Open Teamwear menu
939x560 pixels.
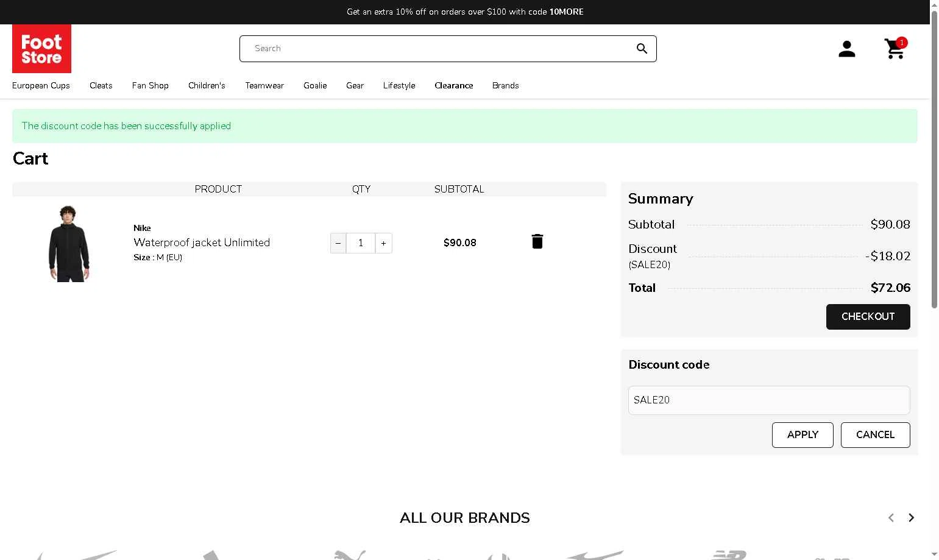point(264,85)
